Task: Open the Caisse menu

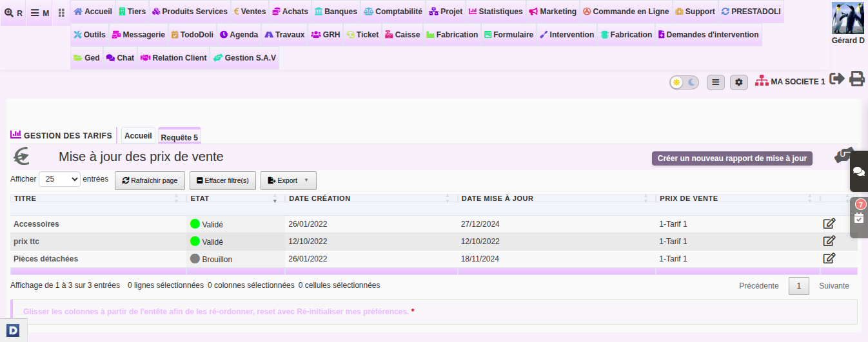Action: (x=402, y=35)
